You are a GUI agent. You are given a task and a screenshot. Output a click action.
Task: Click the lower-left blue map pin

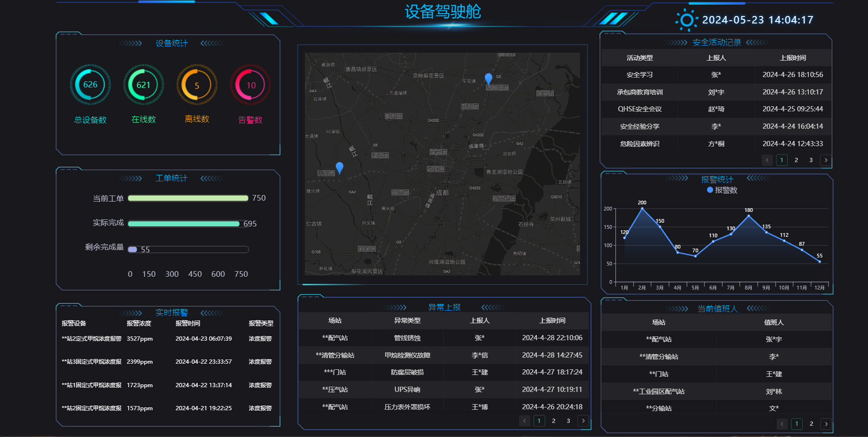click(340, 167)
